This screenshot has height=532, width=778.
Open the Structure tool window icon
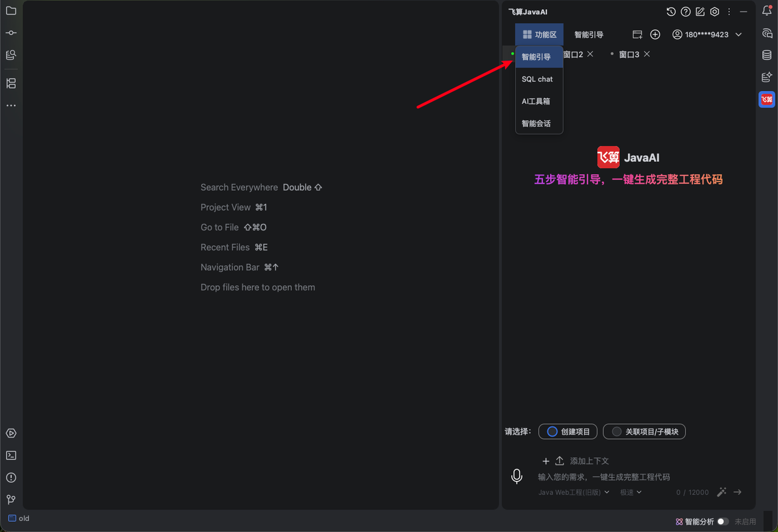[x=11, y=83]
